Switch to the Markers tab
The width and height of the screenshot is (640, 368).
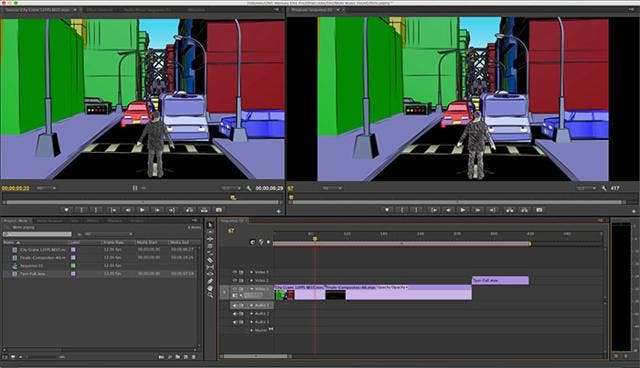114,221
